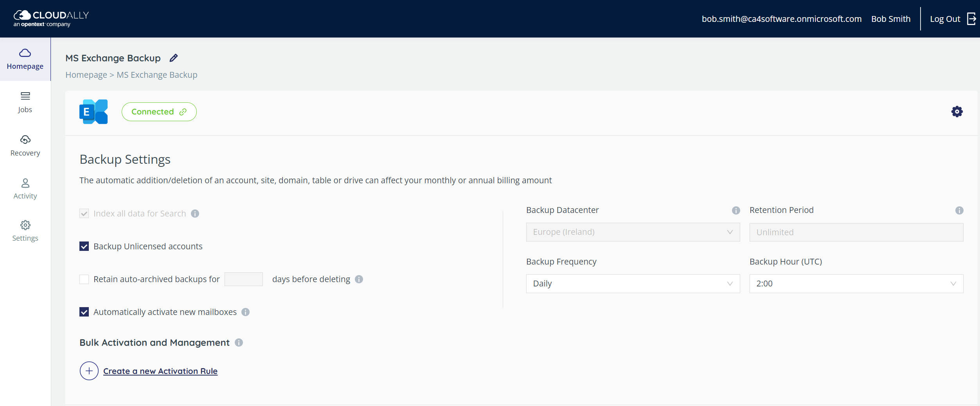The image size is (980, 406).
Task: Click the MS Exchange Backup breadcrumb
Action: tap(157, 75)
